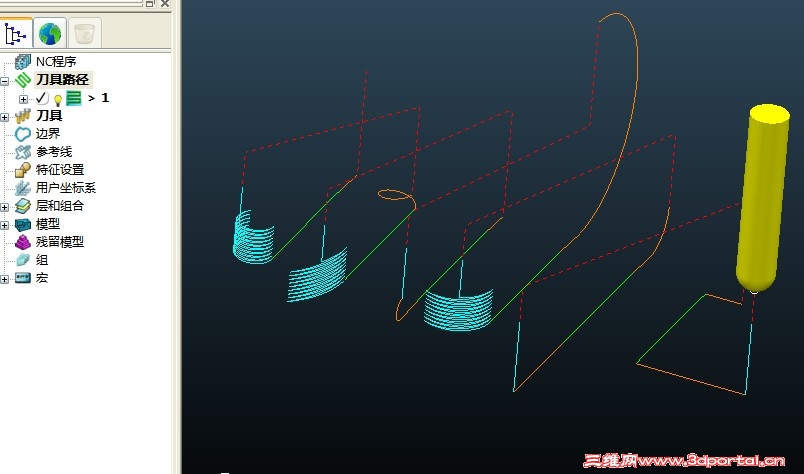Viewport: 804px width, 474px height.
Task: Select the 特征设置 label
Action: [x=59, y=170]
